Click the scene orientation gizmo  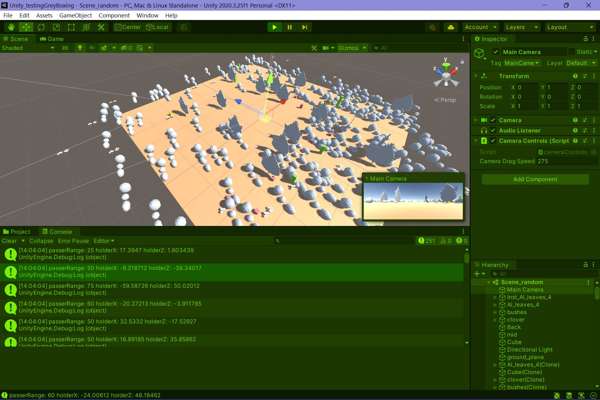(x=446, y=72)
